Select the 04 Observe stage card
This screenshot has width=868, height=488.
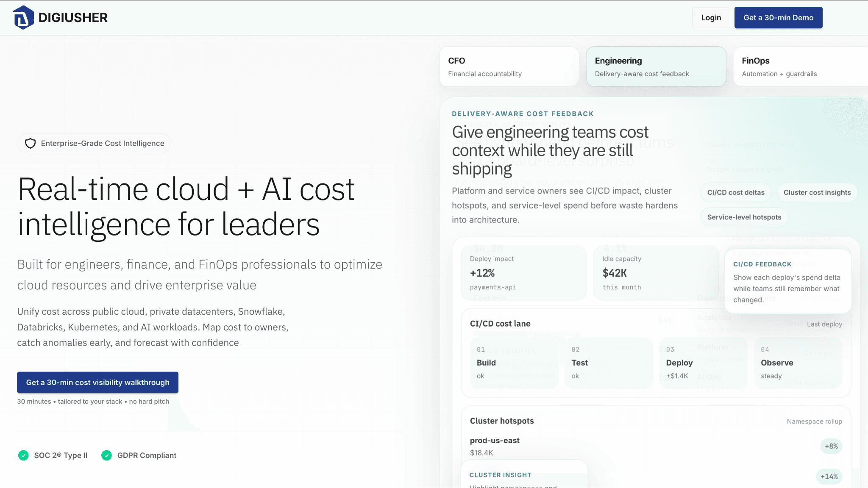[798, 363]
